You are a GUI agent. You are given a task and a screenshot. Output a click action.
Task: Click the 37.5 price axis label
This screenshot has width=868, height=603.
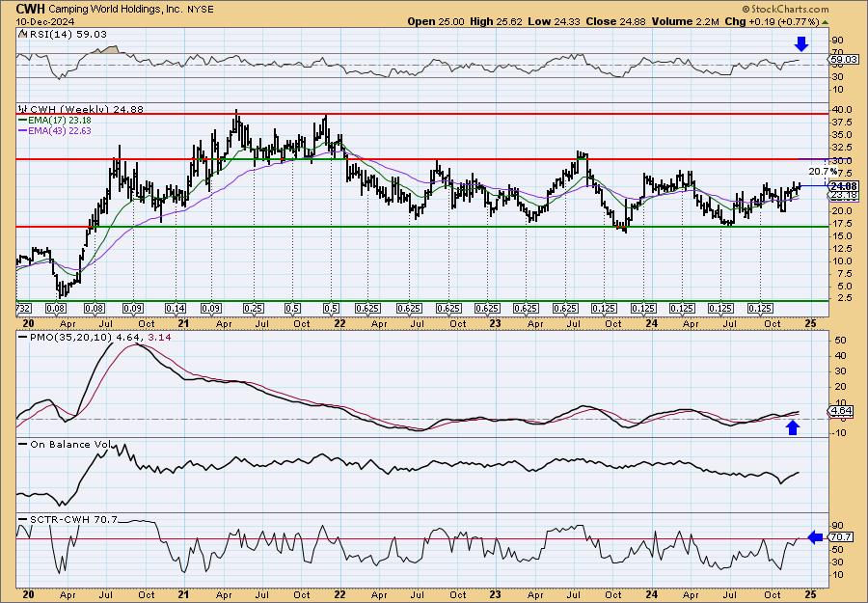841,123
